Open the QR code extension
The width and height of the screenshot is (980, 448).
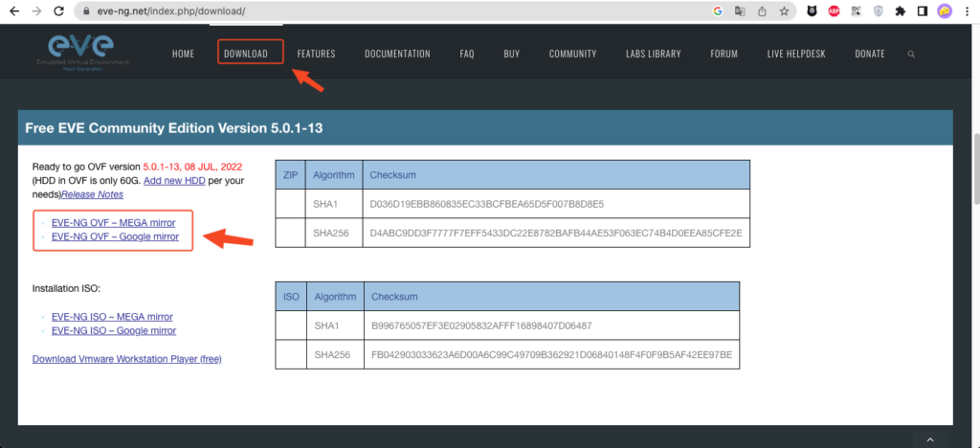856,11
